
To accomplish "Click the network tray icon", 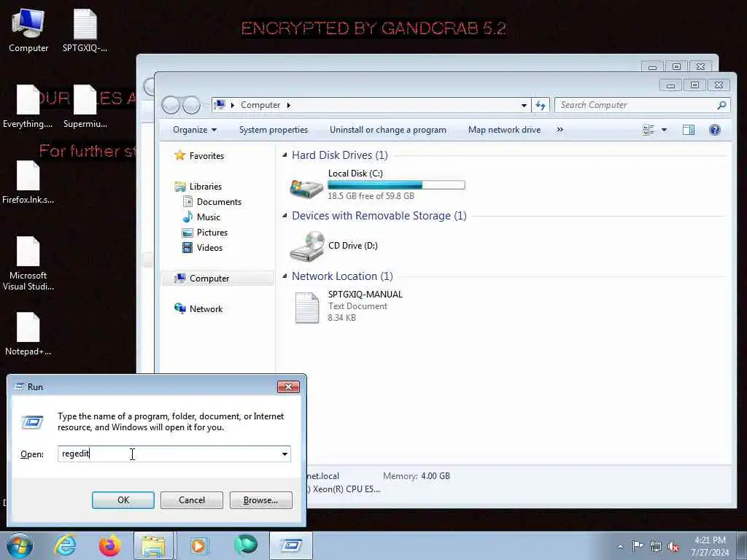I will 656,546.
